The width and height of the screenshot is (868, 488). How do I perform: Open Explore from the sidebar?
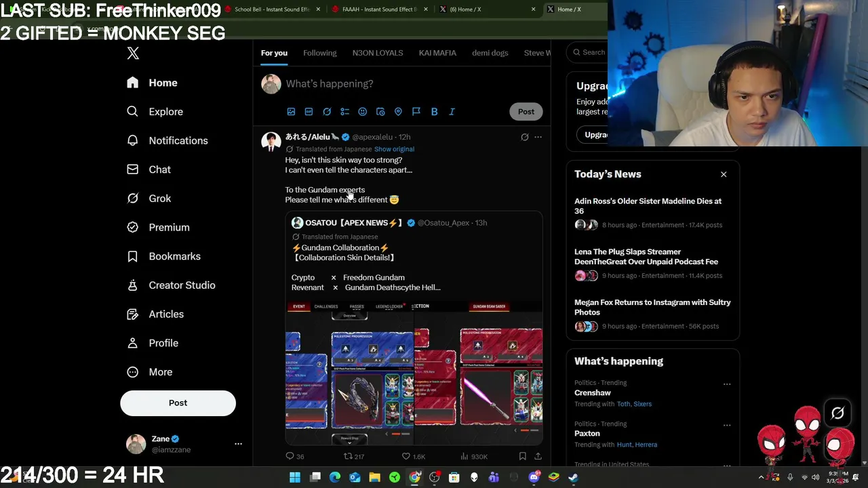(x=155, y=112)
